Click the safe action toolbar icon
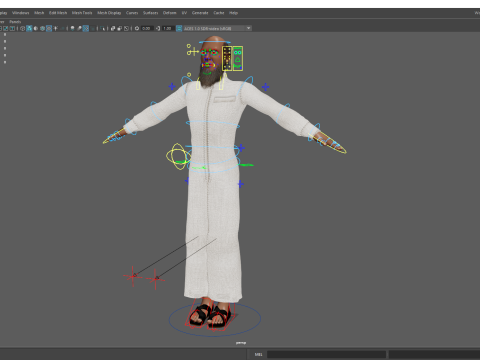The image size is (480, 360). click(x=6, y=28)
